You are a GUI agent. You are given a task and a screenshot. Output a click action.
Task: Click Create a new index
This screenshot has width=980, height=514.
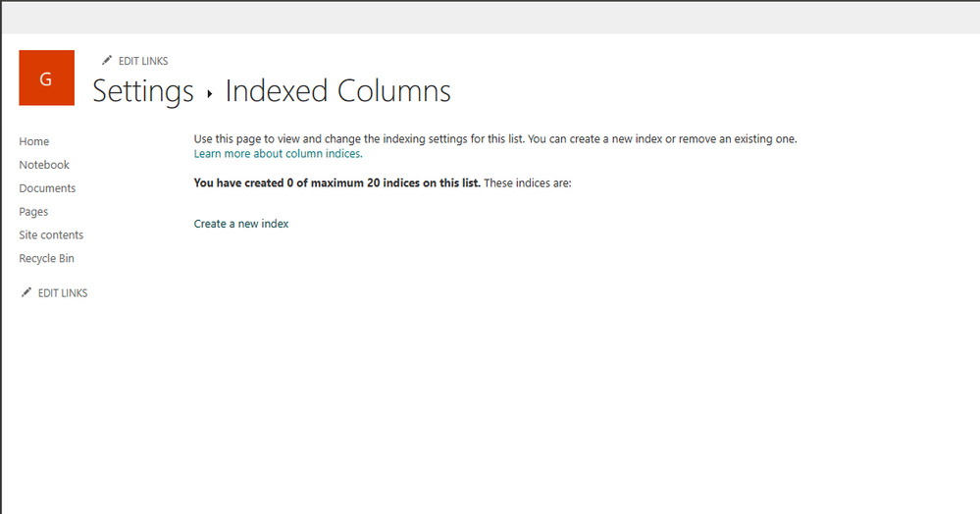coord(241,224)
